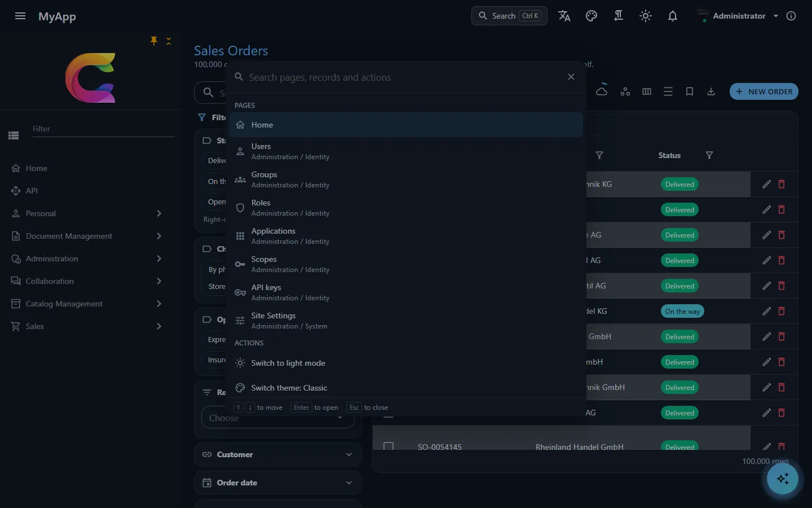The height and width of the screenshot is (508, 812).
Task: Click the row density lines icon
Action: [668, 91]
